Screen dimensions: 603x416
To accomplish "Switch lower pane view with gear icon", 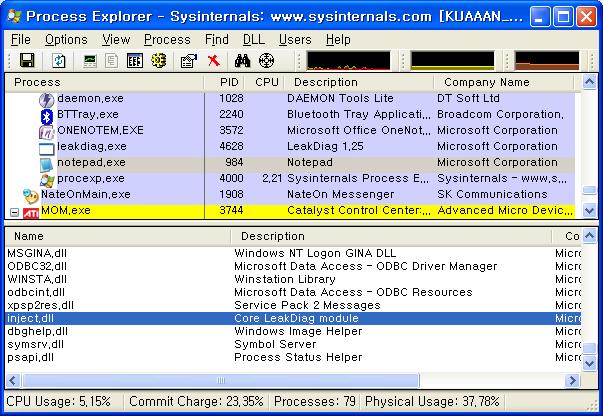I will (158, 60).
